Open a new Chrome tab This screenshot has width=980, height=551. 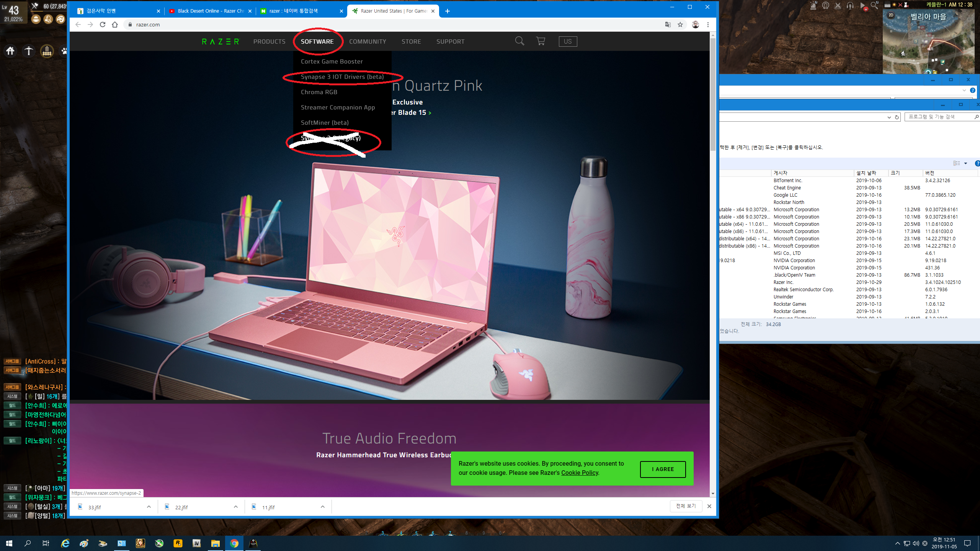(x=448, y=11)
